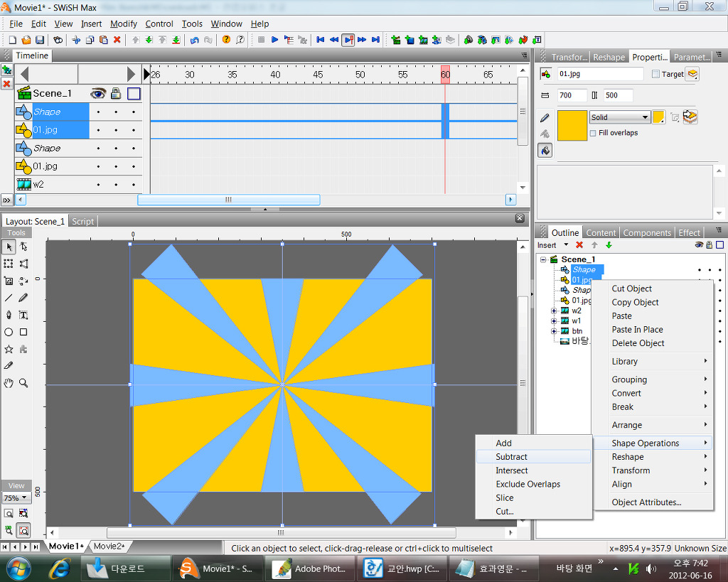
Task: Play the movie from the toolbar
Action: tap(275, 40)
